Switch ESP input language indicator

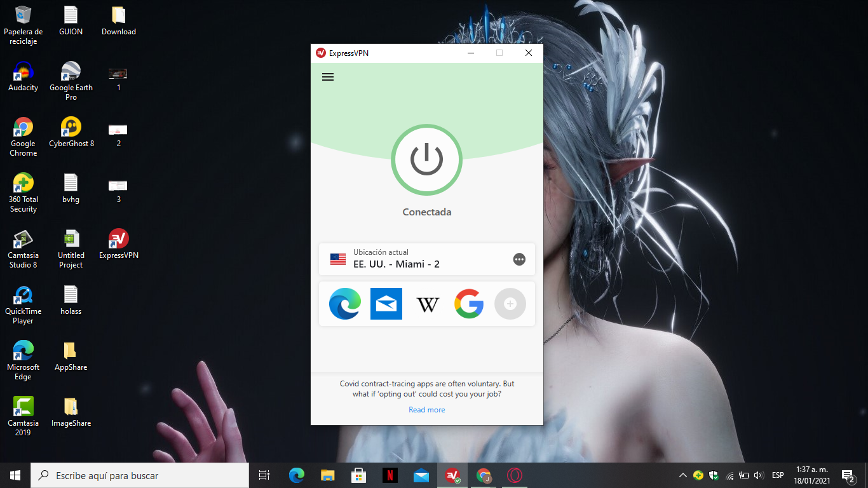pyautogui.click(x=778, y=475)
